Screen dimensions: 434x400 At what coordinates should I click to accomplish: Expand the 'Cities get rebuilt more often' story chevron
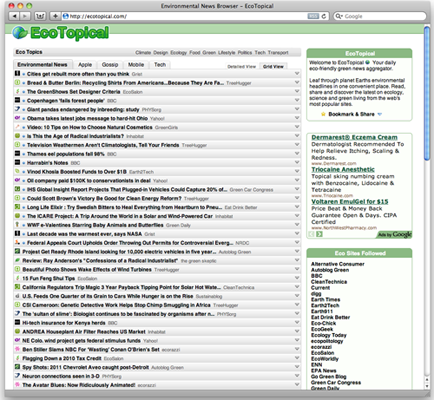297,73
